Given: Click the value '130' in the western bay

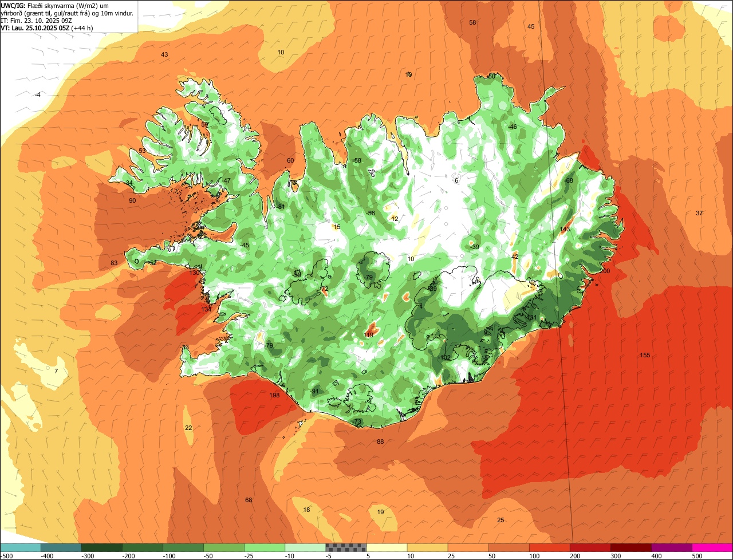Looking at the screenshot, I should (195, 273).
